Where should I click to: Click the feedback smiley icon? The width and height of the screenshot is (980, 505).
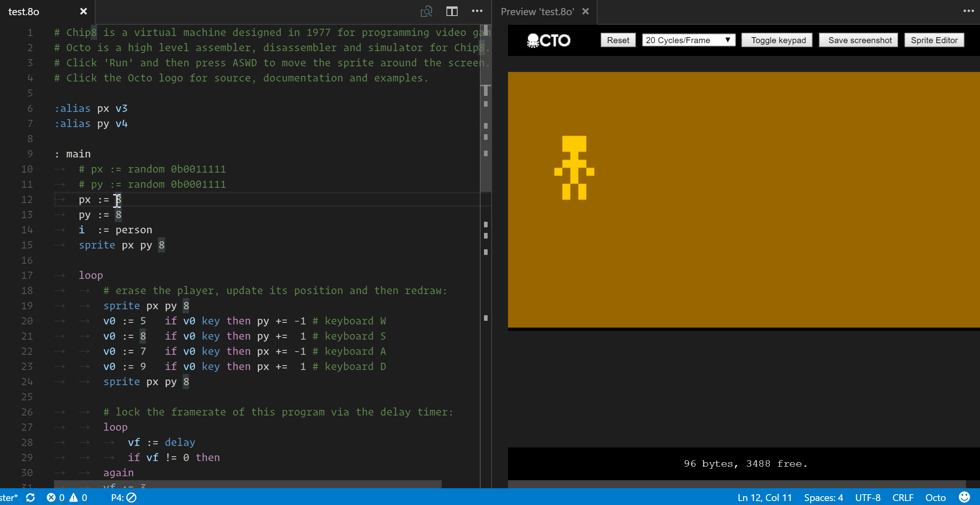964,497
